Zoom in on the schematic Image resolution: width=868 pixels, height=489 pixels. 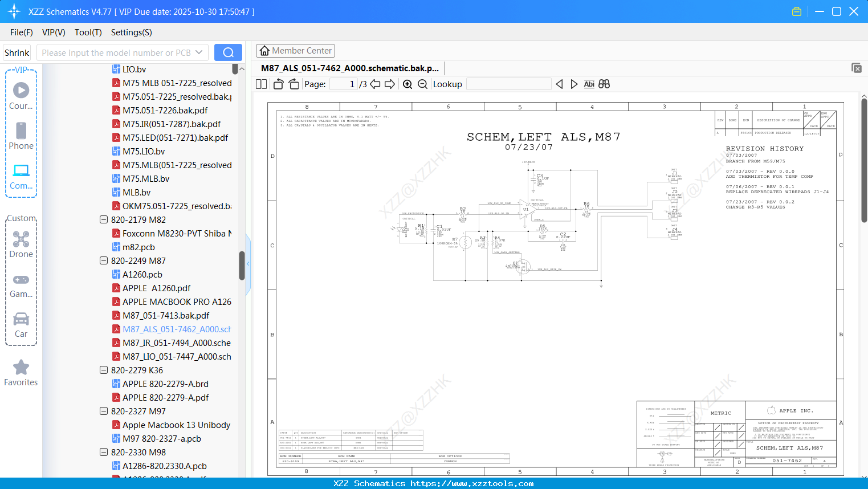[407, 84]
